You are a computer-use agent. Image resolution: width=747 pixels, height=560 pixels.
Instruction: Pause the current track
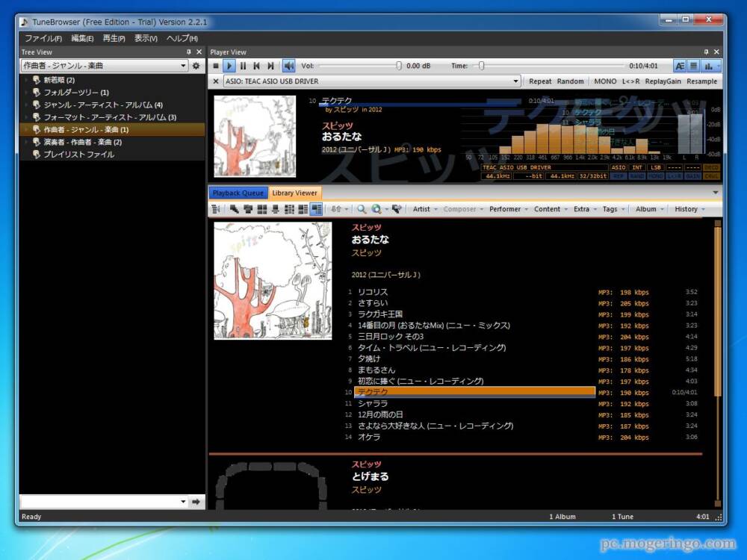243,66
